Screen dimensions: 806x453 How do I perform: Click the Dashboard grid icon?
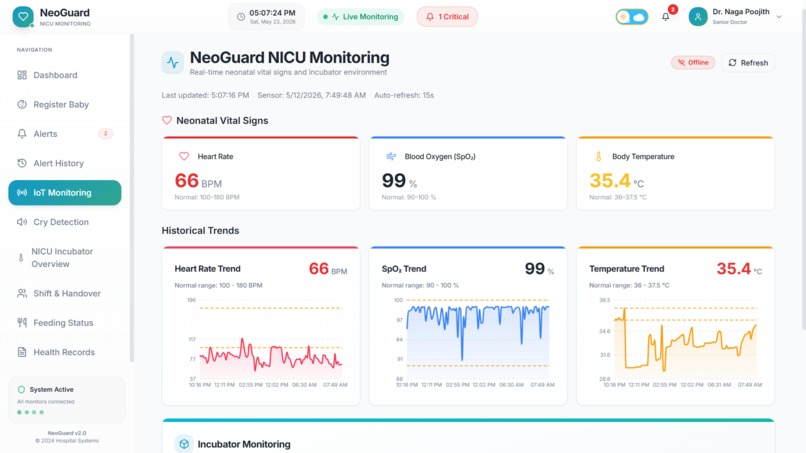click(22, 75)
